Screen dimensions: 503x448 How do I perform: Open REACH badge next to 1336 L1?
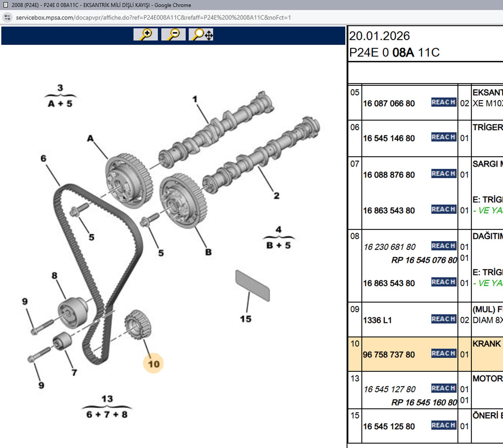444,319
